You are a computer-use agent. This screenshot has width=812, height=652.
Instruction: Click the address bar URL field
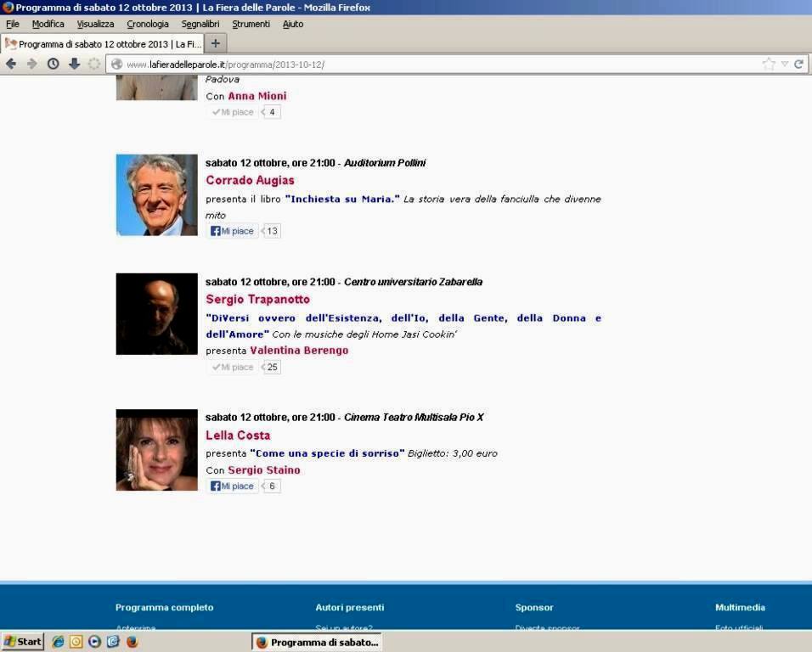(425, 65)
